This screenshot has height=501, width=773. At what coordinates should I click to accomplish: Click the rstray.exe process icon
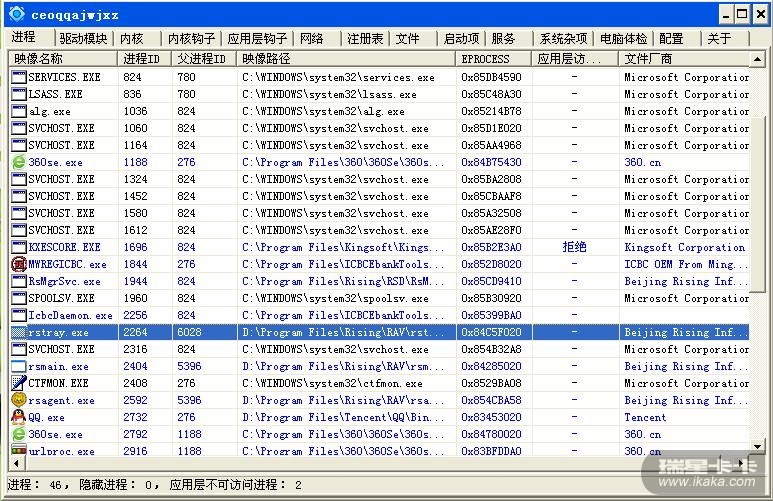pos(19,332)
